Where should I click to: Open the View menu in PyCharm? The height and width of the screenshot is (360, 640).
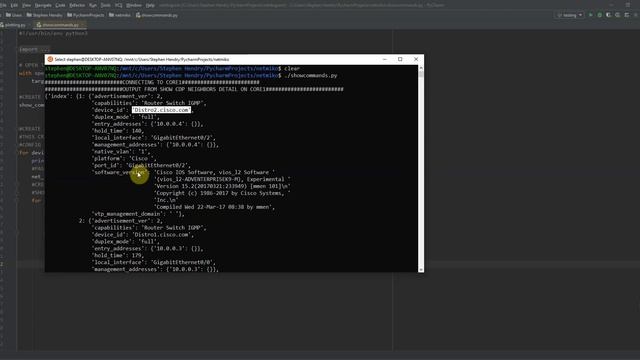point(27,5)
